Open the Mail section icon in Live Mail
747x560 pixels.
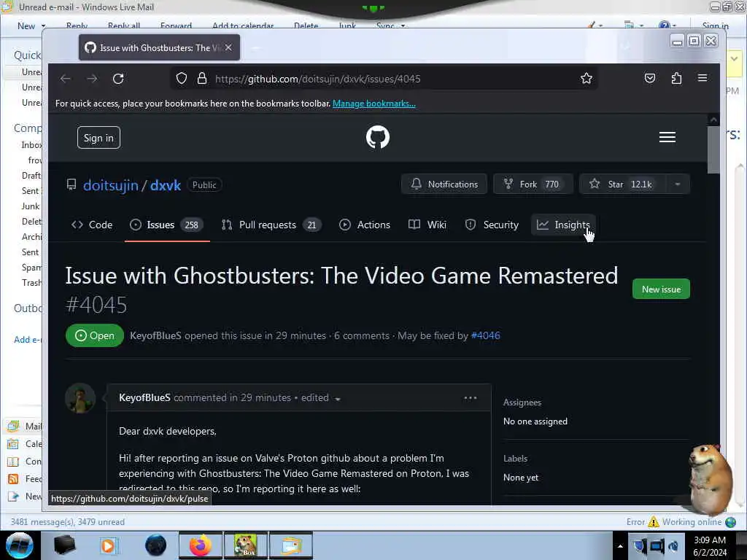click(13, 426)
